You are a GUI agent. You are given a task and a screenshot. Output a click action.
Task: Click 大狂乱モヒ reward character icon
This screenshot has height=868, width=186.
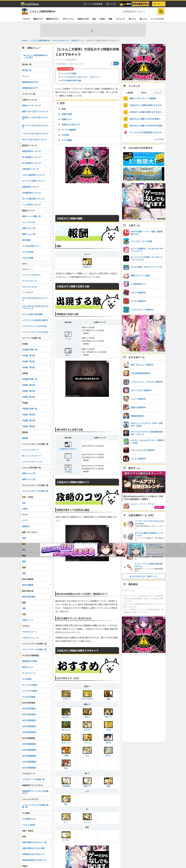coord(87,262)
